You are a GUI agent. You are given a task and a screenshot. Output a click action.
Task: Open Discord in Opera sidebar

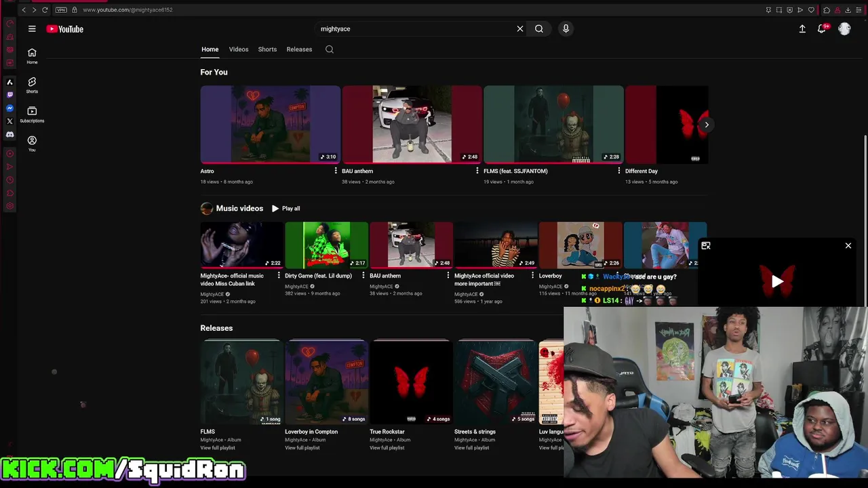coord(9,135)
